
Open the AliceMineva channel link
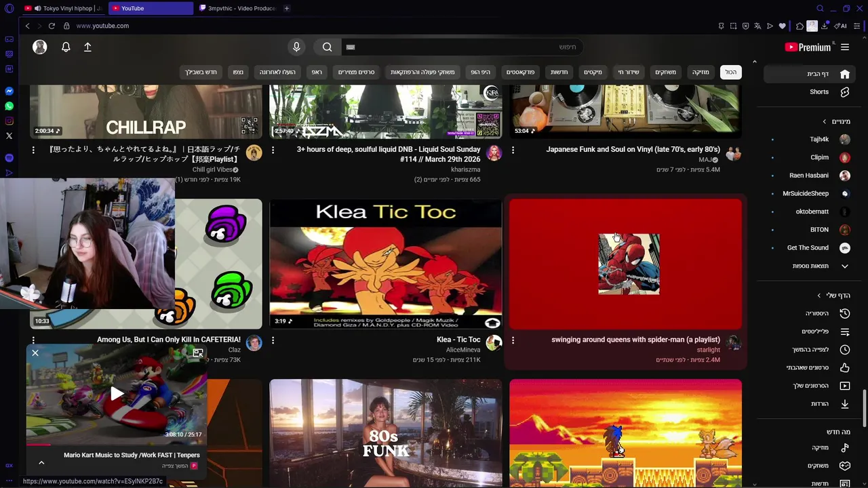click(463, 350)
